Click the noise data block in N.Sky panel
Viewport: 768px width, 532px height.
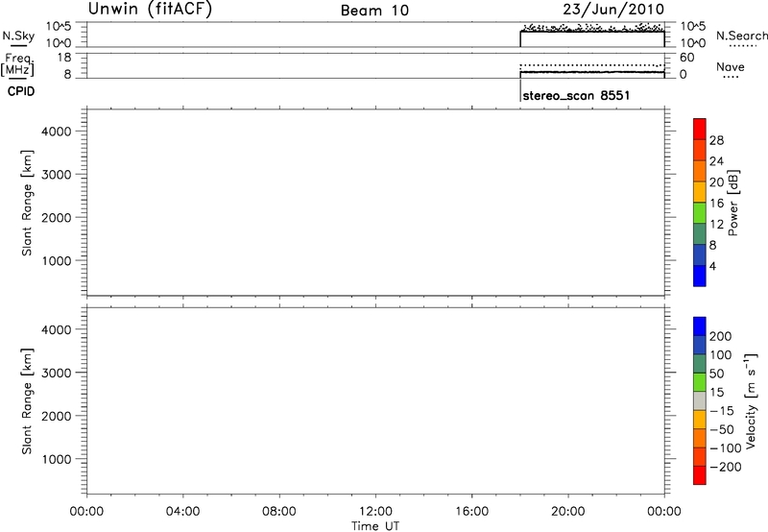coord(592,36)
